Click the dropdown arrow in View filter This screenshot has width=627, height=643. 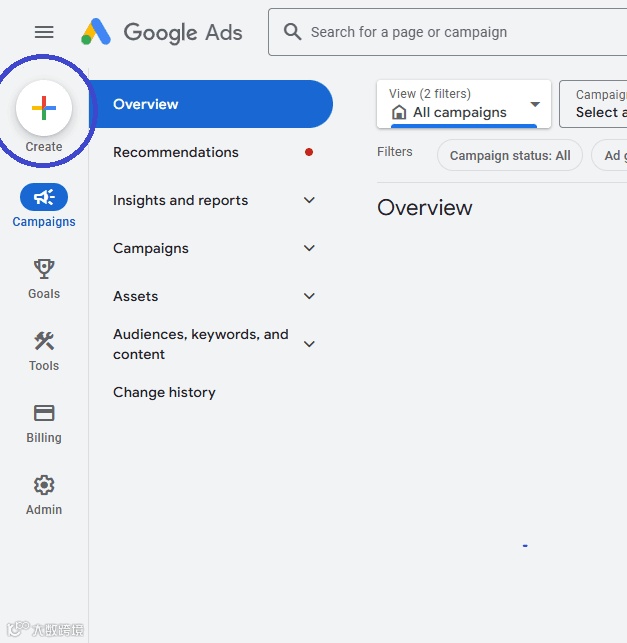tap(535, 104)
